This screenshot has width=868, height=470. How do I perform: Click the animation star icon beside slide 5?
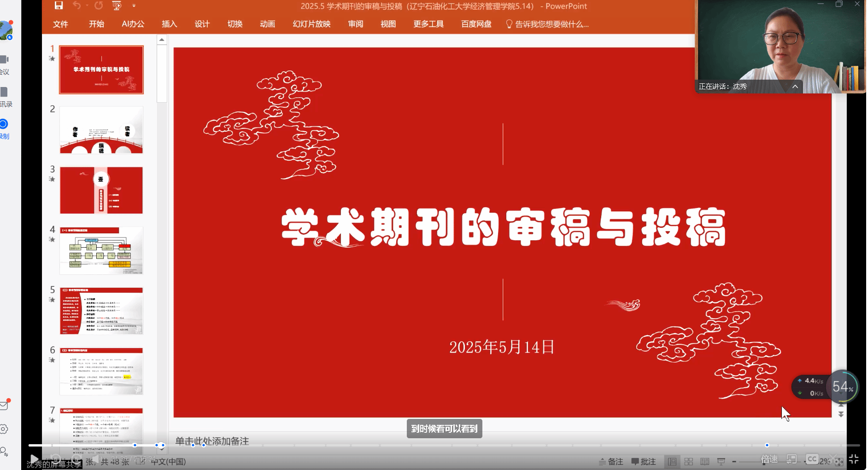[x=52, y=300]
